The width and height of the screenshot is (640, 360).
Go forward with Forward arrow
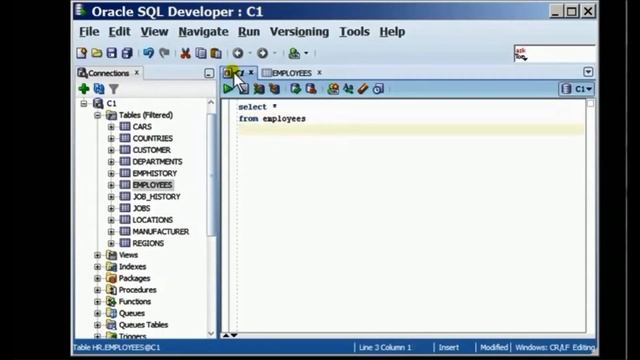coord(262,53)
